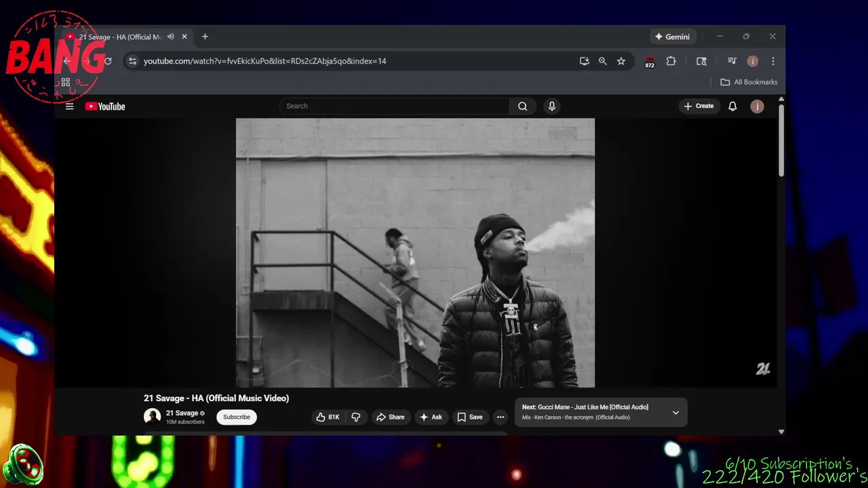Open the apps grid in bookmarks bar
The width and height of the screenshot is (868, 488).
[66, 82]
